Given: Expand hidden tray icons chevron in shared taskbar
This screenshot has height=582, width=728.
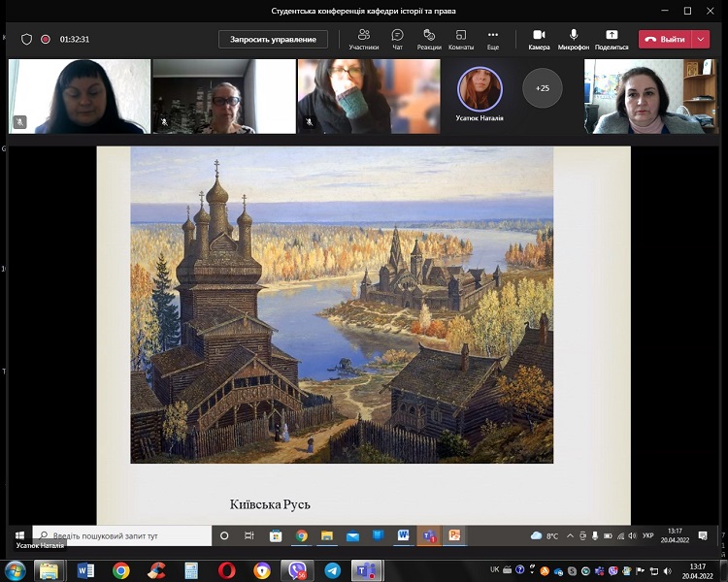Looking at the screenshot, I should tap(570, 535).
